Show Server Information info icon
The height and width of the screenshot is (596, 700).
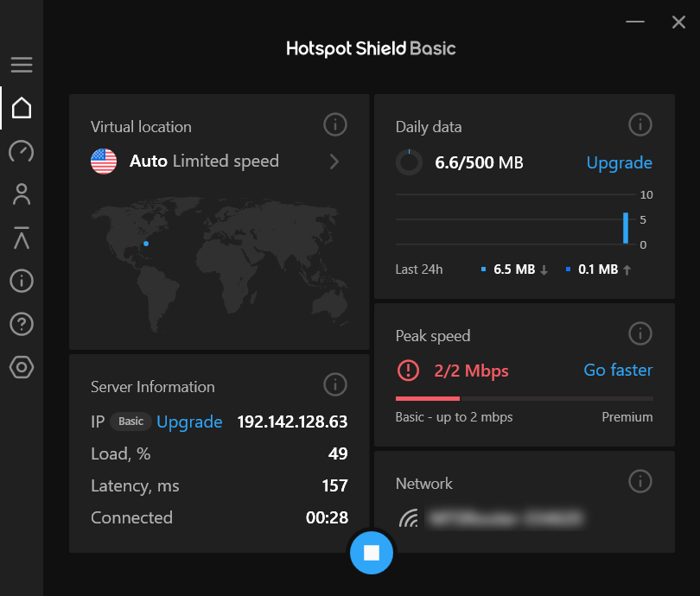point(335,384)
